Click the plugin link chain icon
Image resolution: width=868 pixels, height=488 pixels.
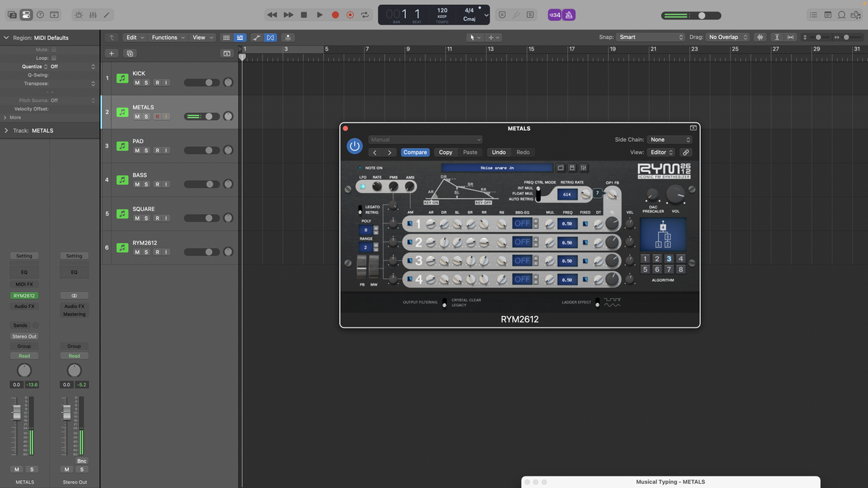click(x=686, y=153)
